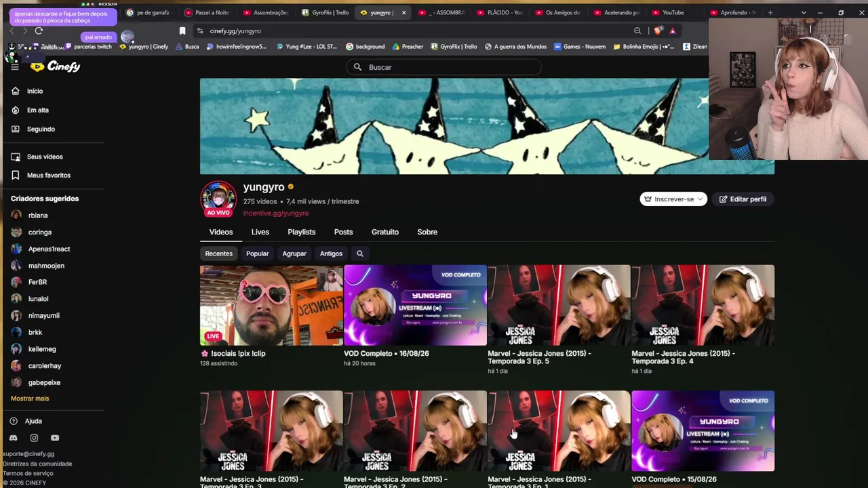Open the suporte@cinefy.gg link
The width and height of the screenshot is (868, 488).
click(28, 454)
